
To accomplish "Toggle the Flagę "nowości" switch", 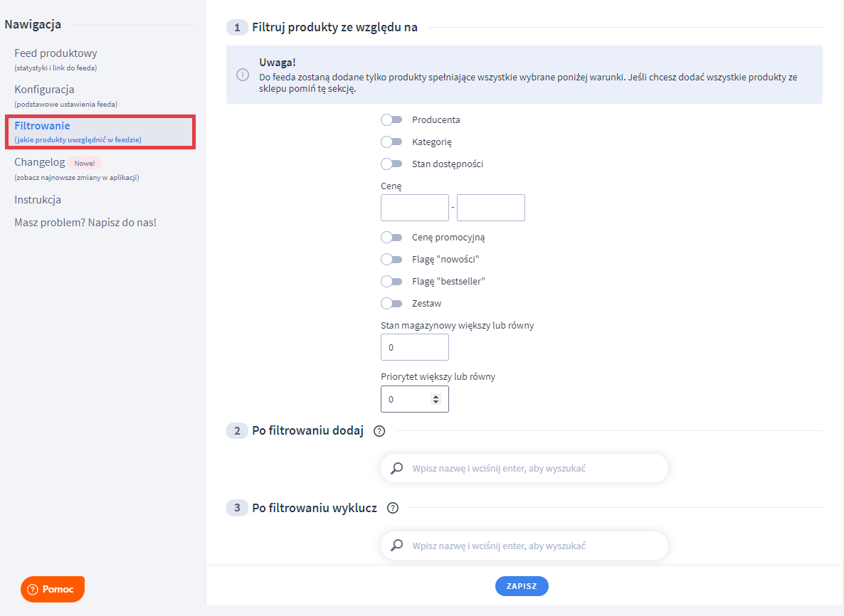I will click(391, 259).
